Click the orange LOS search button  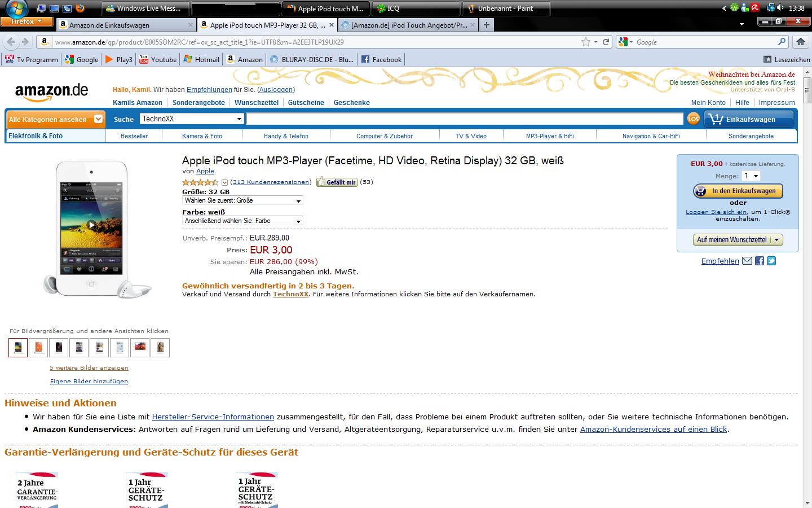tap(693, 119)
